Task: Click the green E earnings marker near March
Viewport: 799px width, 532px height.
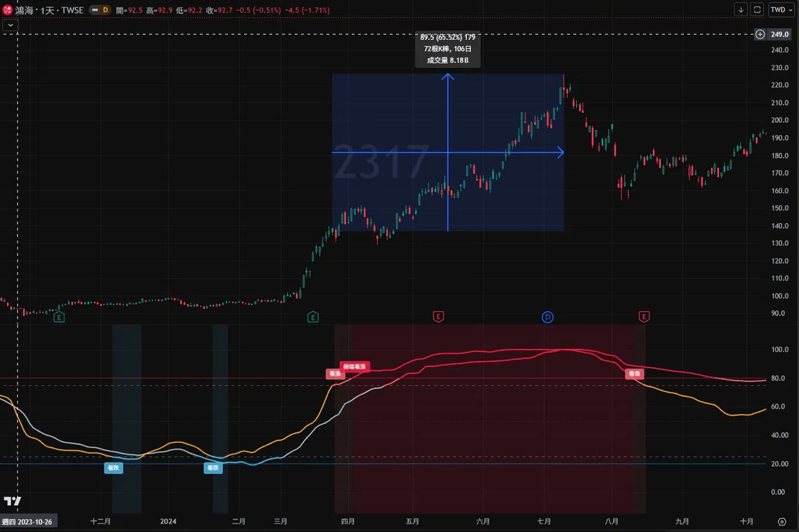Action: pyautogui.click(x=313, y=317)
